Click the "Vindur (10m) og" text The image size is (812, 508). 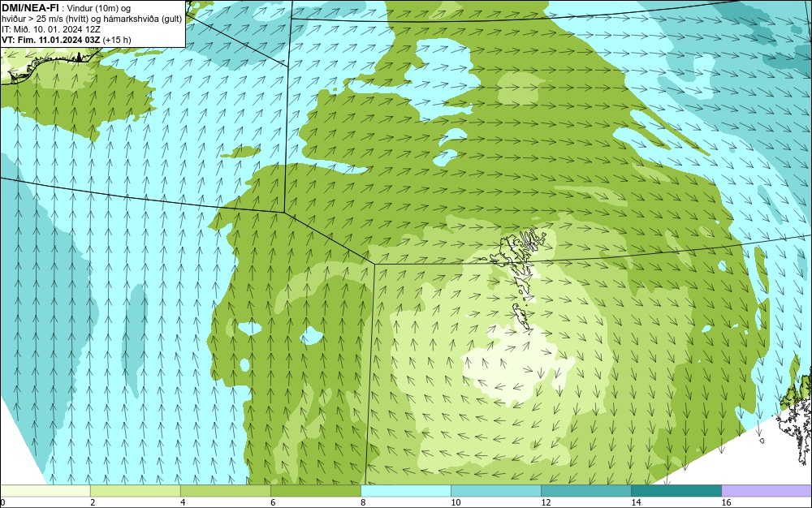coord(99,7)
